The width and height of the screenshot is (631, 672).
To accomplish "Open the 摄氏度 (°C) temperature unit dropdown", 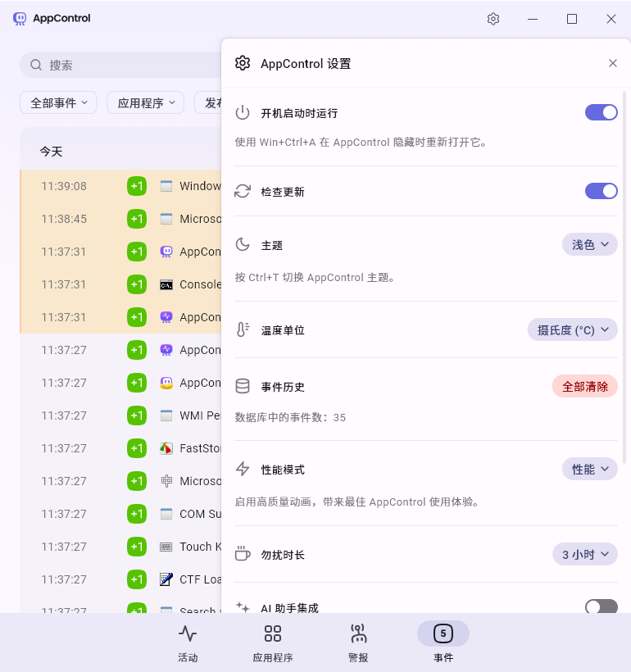I will (x=572, y=329).
